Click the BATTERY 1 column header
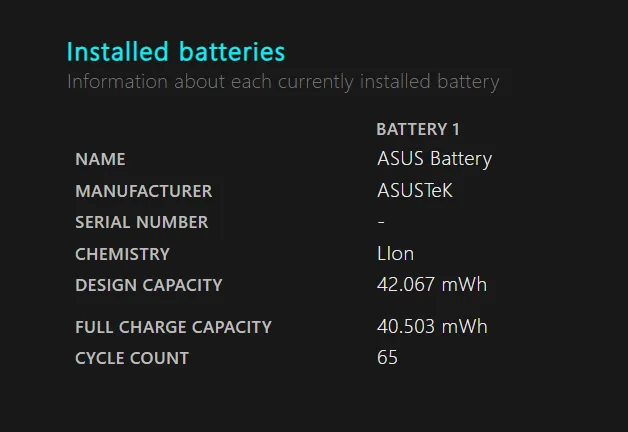This screenshot has width=628, height=432. coord(417,129)
